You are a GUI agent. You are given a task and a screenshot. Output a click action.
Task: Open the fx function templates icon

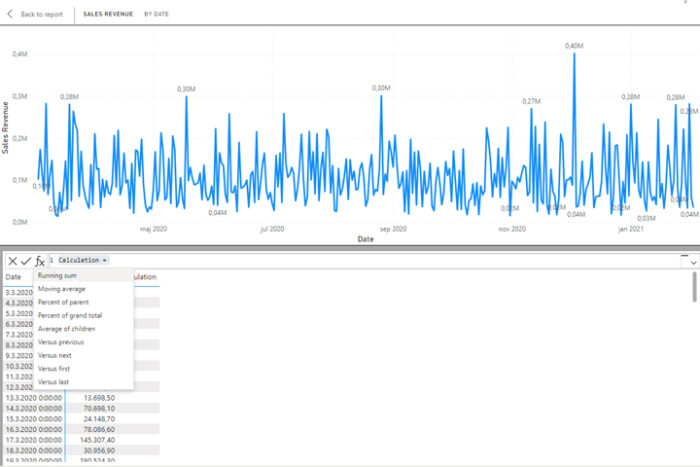(x=40, y=261)
